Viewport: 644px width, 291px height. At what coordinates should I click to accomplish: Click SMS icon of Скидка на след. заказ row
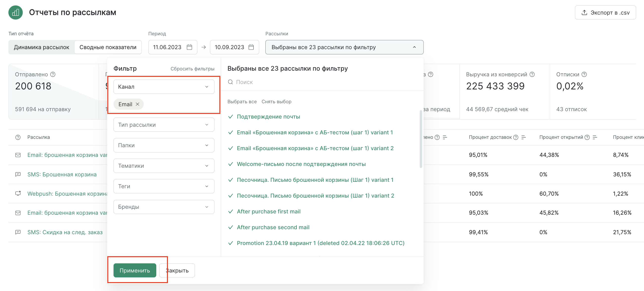(x=18, y=232)
